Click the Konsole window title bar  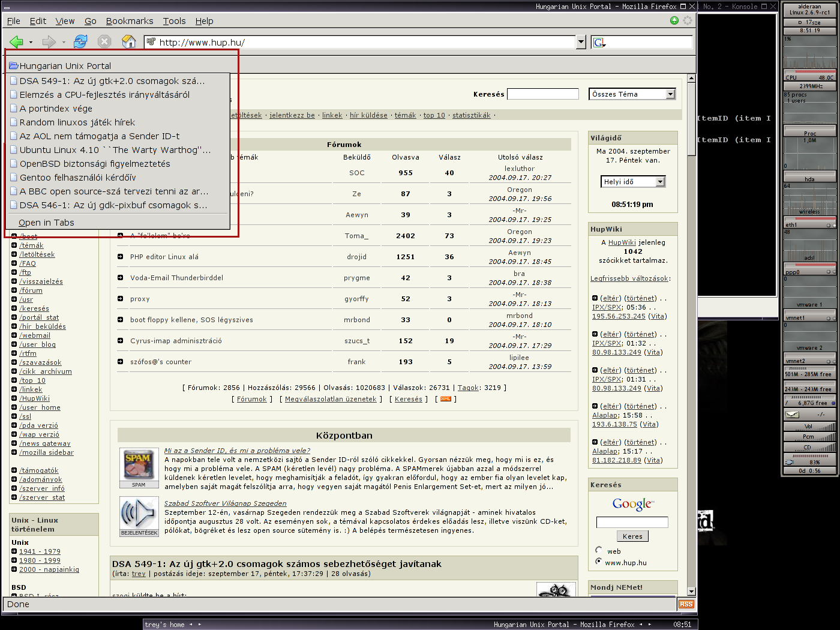[739, 7]
